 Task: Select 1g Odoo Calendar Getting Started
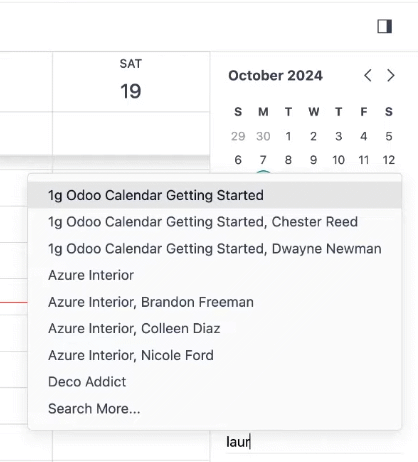(x=215, y=195)
